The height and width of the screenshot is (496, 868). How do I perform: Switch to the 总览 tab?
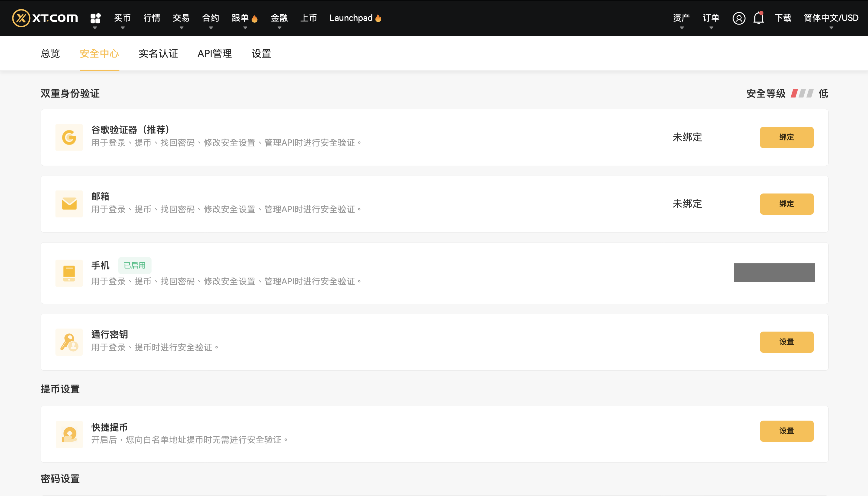tap(50, 54)
